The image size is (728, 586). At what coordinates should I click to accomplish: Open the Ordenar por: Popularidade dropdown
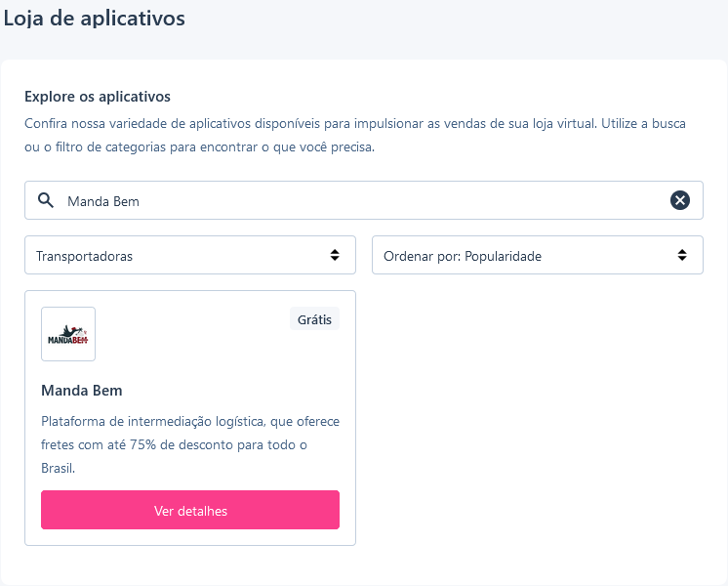click(538, 255)
